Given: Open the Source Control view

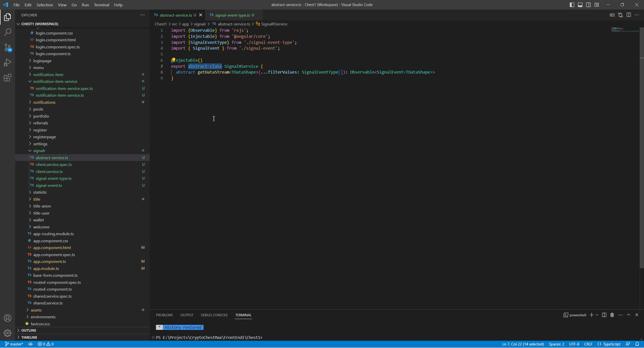Looking at the screenshot, I should tap(8, 47).
